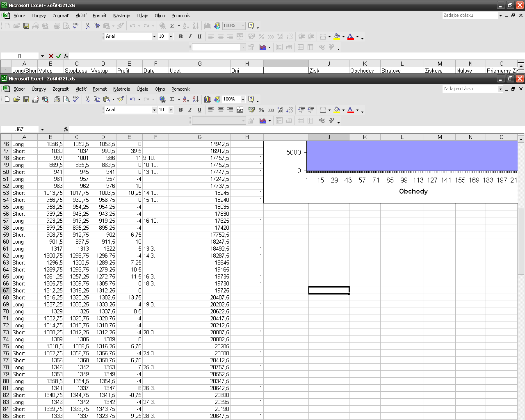Viewport: 525px width, 420px height.
Task: Click Decrease Indent icon in active Excel window
Action: 301,110
